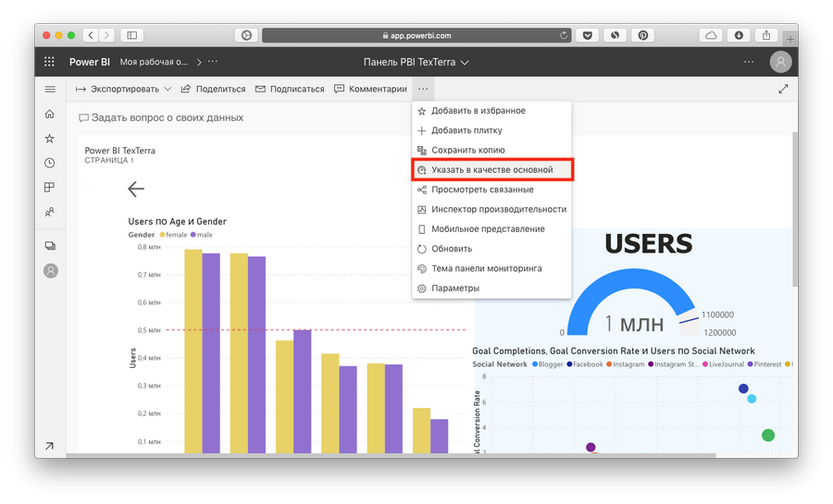
Task: Click the back arrow on report tile
Action: click(x=136, y=189)
